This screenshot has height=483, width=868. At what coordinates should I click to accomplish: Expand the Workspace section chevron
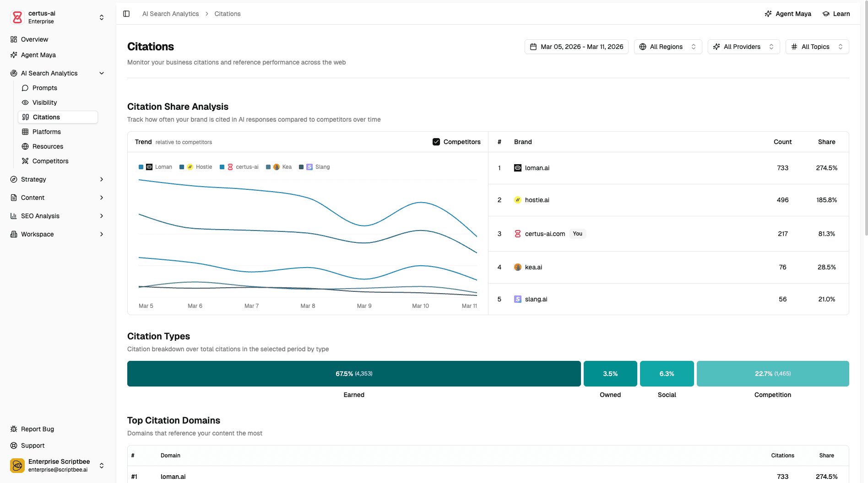(x=102, y=234)
